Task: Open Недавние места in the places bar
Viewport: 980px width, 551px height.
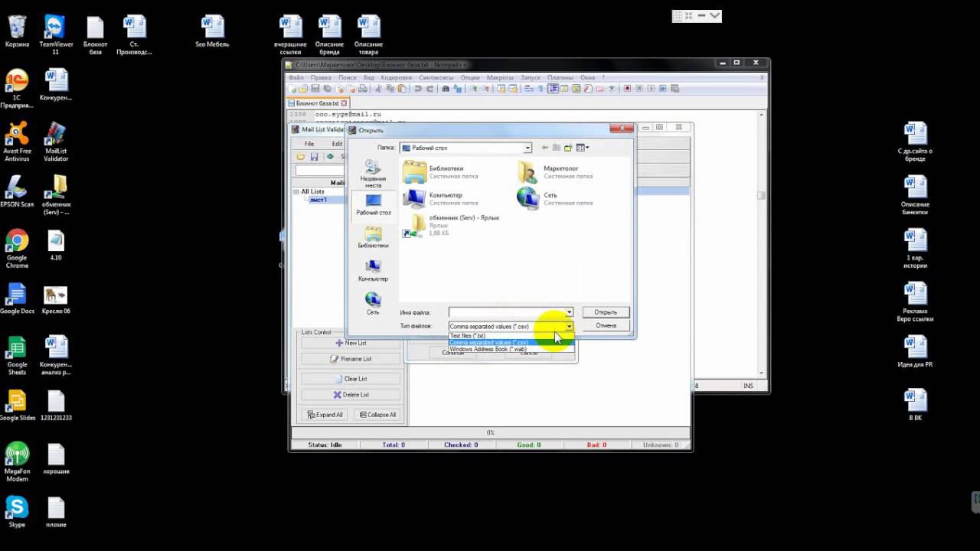Action: (373, 174)
